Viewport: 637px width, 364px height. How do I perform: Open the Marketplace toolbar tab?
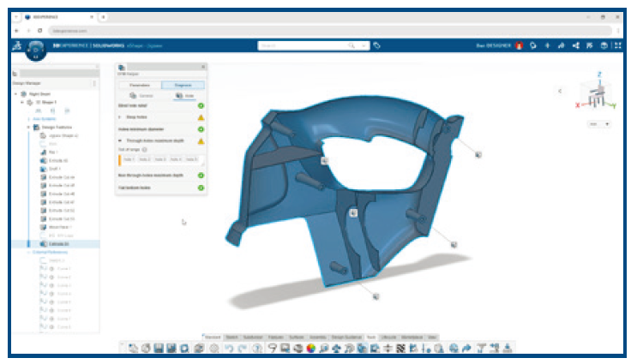click(412, 337)
